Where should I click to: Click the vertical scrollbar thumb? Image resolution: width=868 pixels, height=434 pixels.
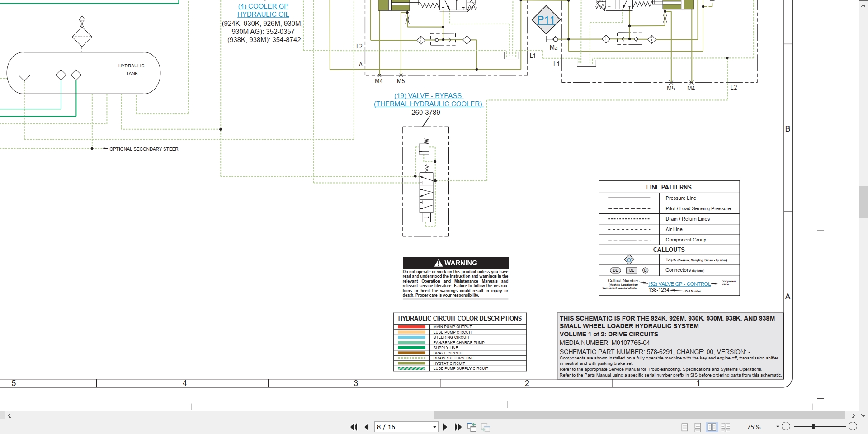click(x=863, y=202)
